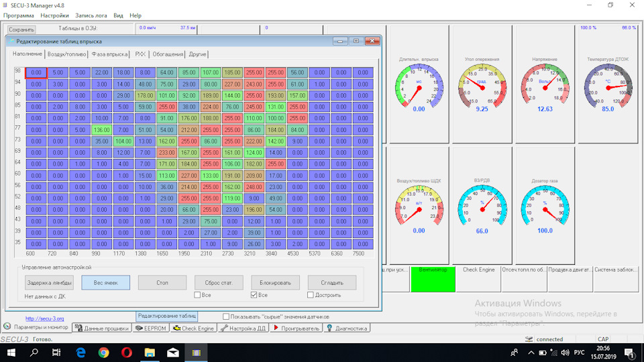Click the Температура ДТОЖ gauge
The width and height of the screenshot is (644, 362).
point(608,84)
